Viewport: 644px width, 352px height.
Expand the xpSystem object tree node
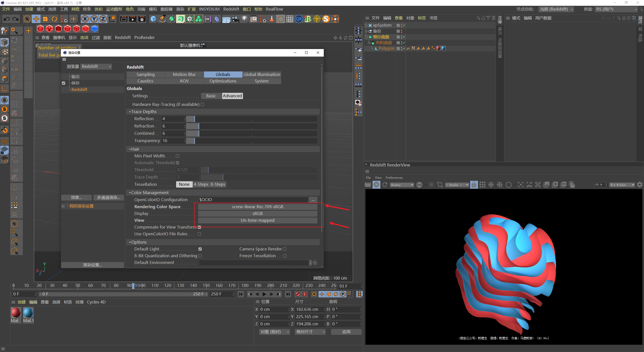[x=366, y=25]
